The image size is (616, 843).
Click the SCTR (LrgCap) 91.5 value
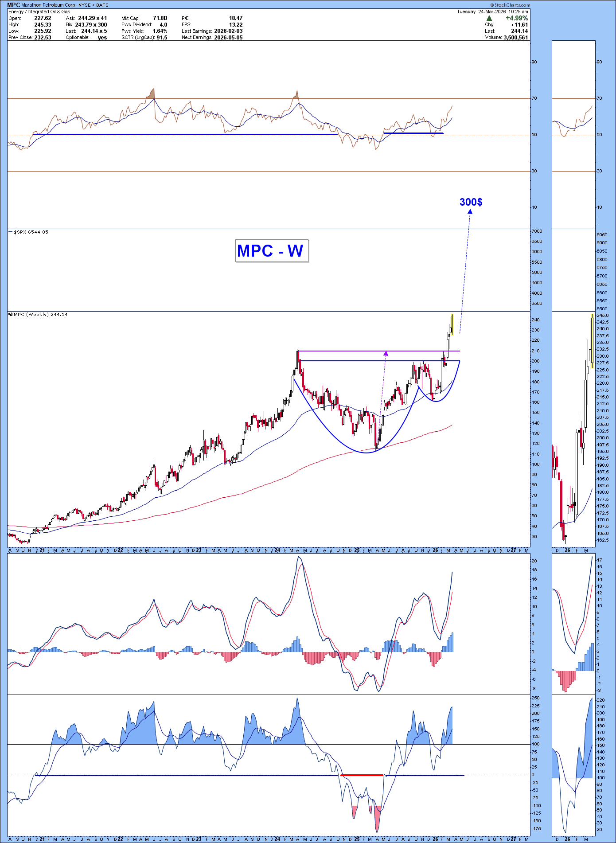[162, 37]
